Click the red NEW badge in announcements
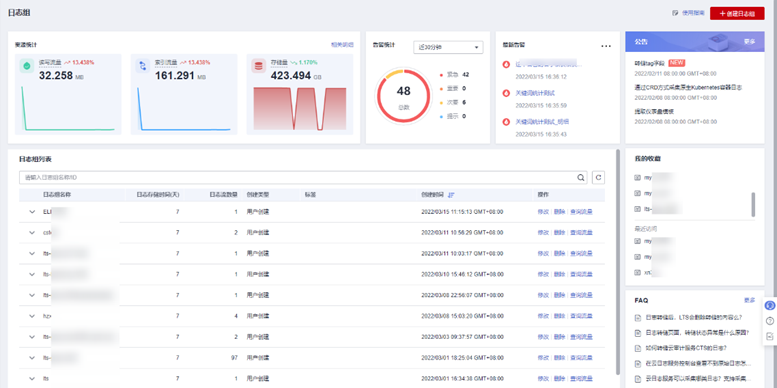This screenshot has height=388, width=777. tap(676, 63)
